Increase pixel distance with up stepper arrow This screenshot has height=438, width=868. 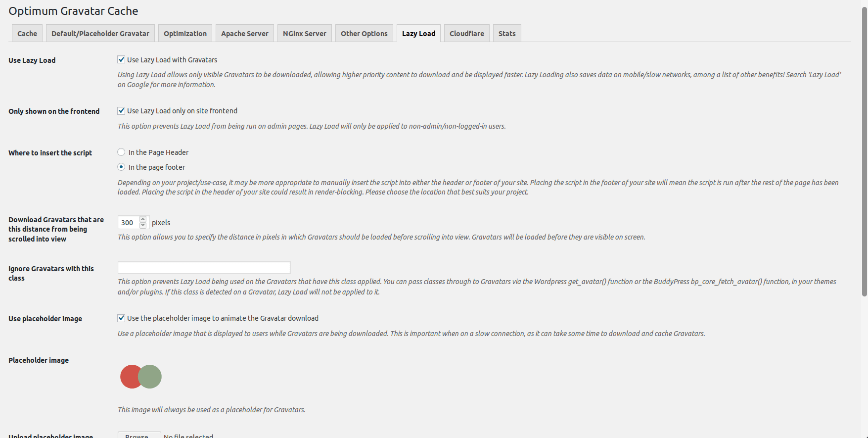(x=143, y=219)
